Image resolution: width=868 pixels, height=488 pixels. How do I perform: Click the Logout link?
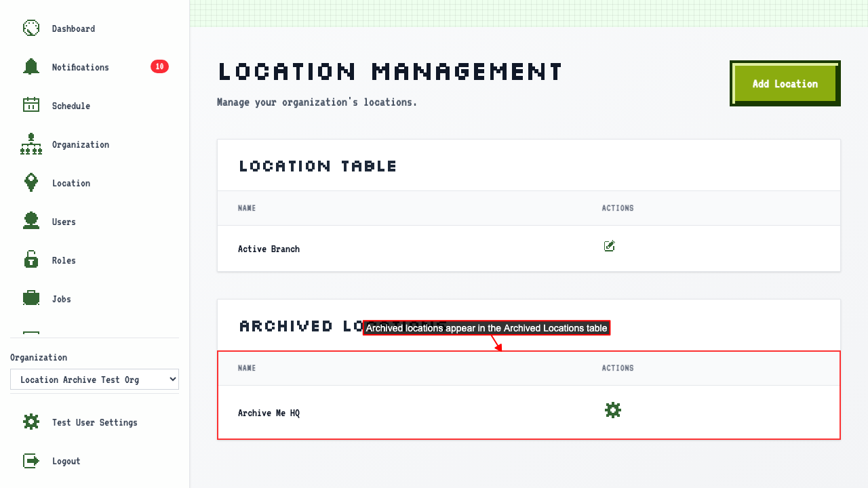click(95, 461)
